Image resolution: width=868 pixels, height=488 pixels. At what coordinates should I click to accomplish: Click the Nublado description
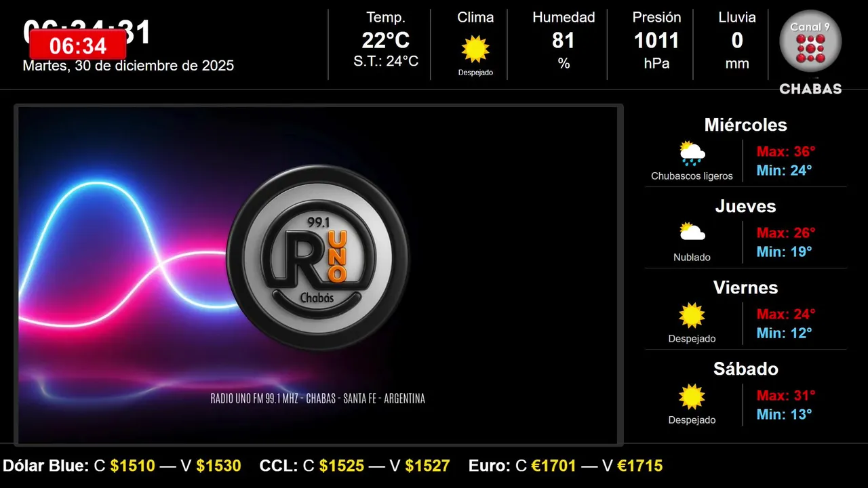692,258
